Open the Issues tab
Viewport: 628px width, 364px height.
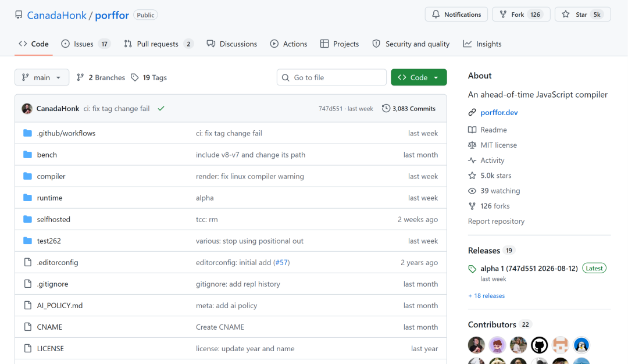pyautogui.click(x=85, y=44)
